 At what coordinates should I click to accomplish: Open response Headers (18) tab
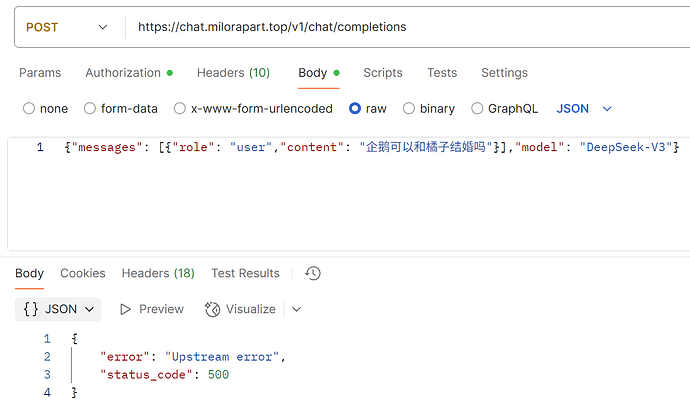pos(158,273)
